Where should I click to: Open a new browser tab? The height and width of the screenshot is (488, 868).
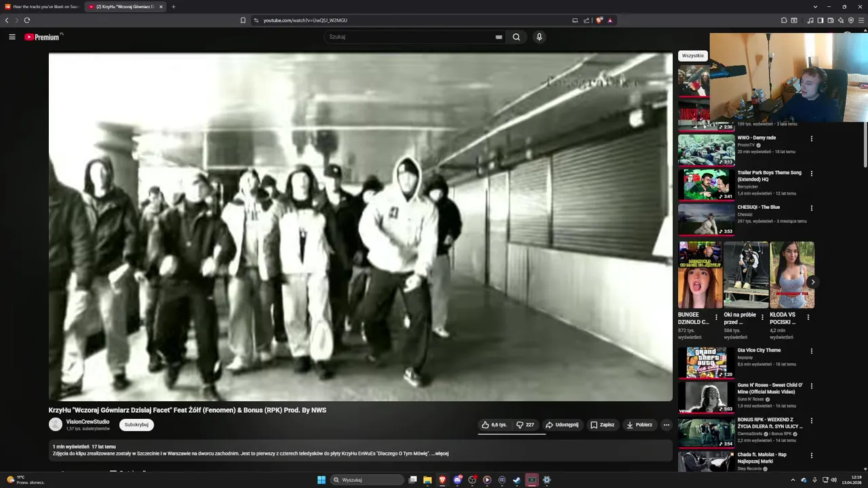pyautogui.click(x=174, y=7)
